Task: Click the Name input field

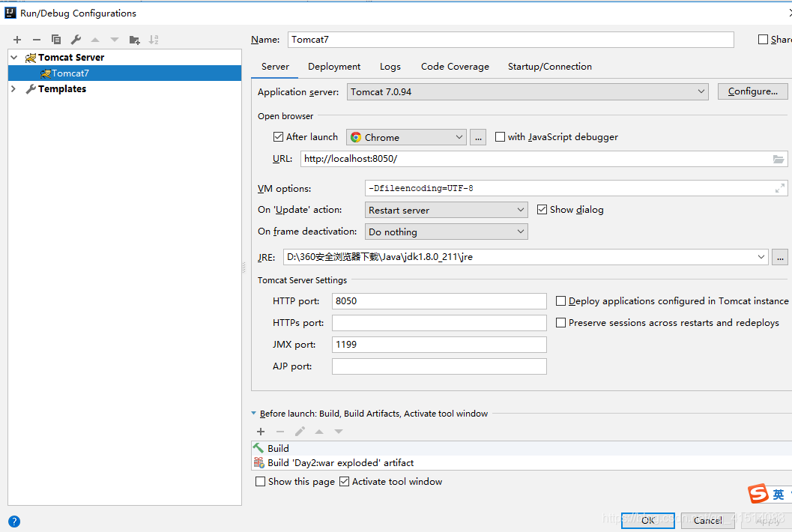Action: 511,40
